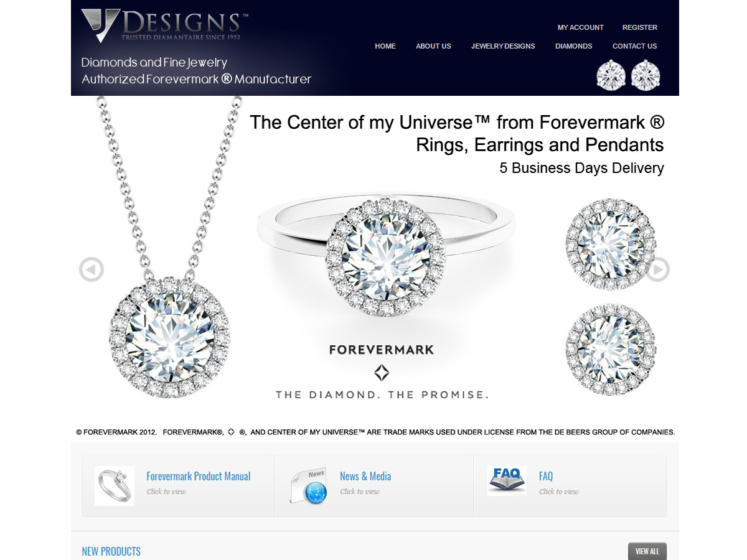Click the ring icon beside Product Manual

[x=115, y=485]
